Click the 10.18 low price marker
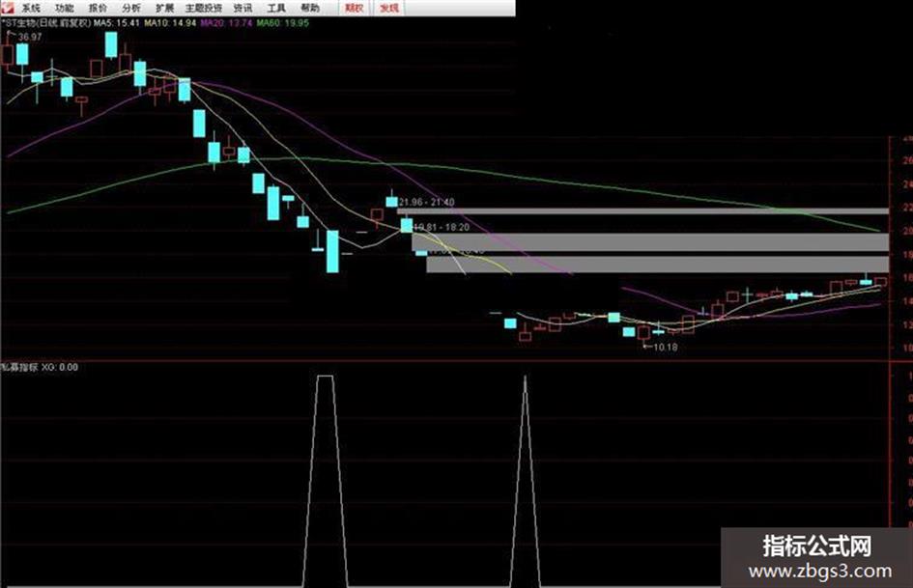This screenshot has height=588, width=913. point(665,347)
